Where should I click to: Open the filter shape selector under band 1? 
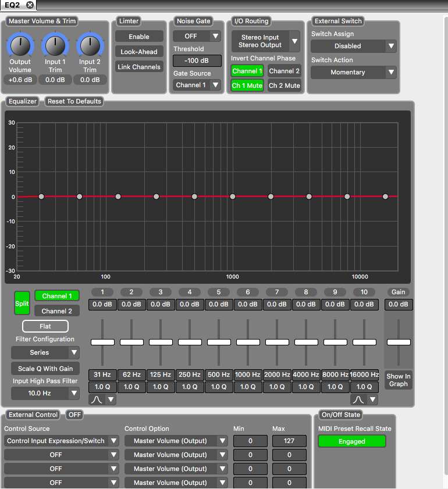102,399
